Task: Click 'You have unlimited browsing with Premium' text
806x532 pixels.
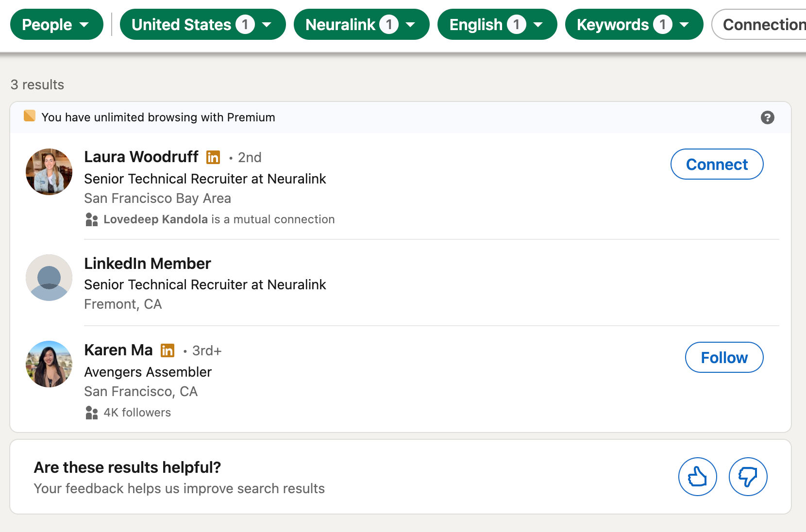Action: [158, 117]
